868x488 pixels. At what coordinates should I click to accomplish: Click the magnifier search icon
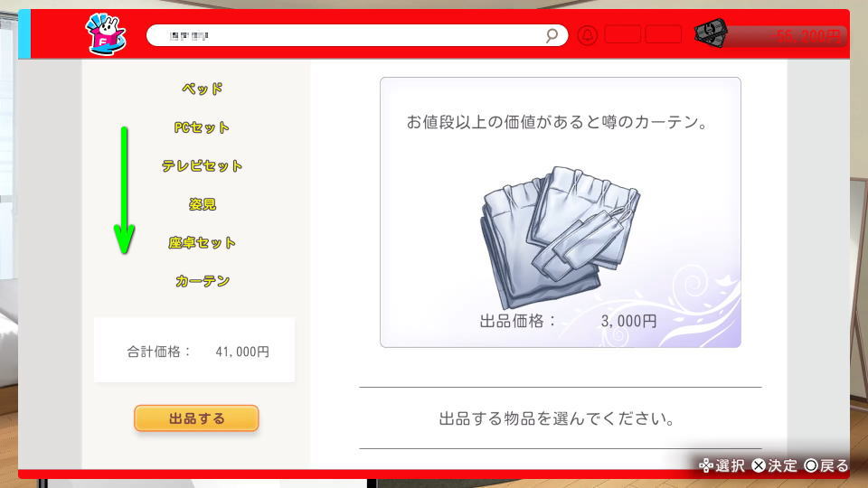tap(552, 36)
